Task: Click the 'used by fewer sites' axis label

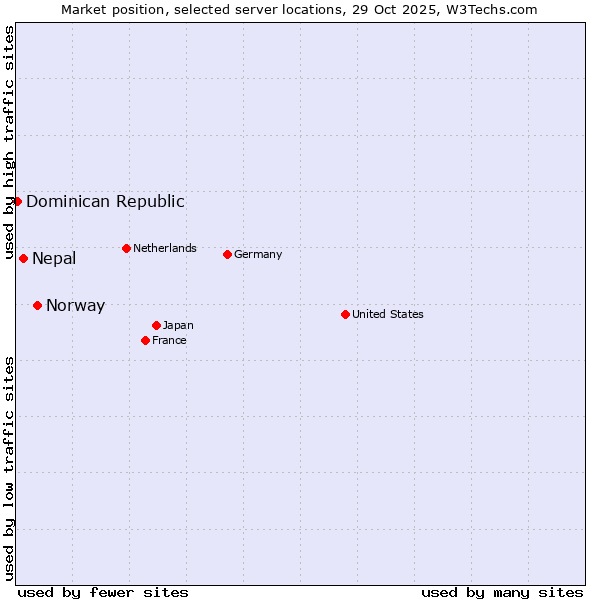Action: (x=103, y=592)
